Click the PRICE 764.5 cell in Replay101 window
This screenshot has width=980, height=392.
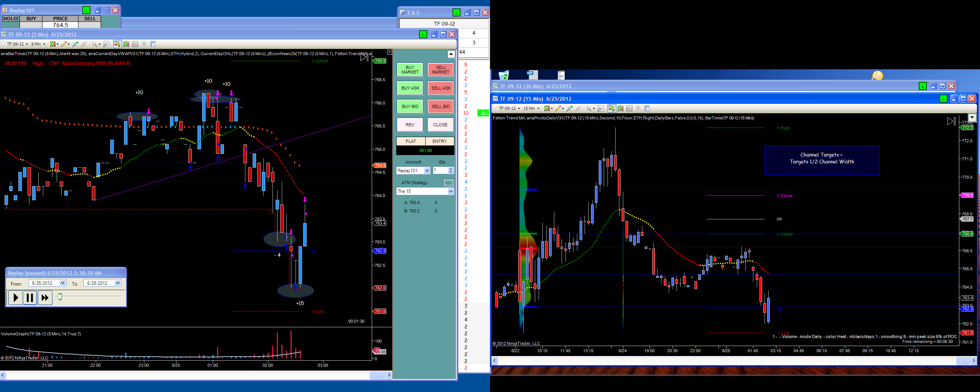(60, 25)
